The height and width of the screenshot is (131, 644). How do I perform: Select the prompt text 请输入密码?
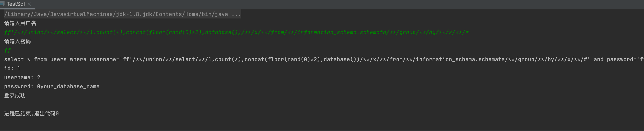[17, 41]
